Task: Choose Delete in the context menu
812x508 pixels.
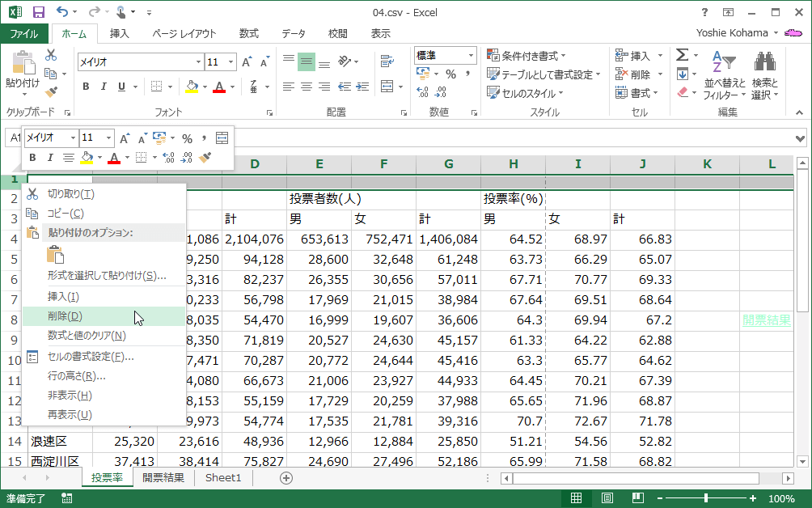Action: click(104, 316)
